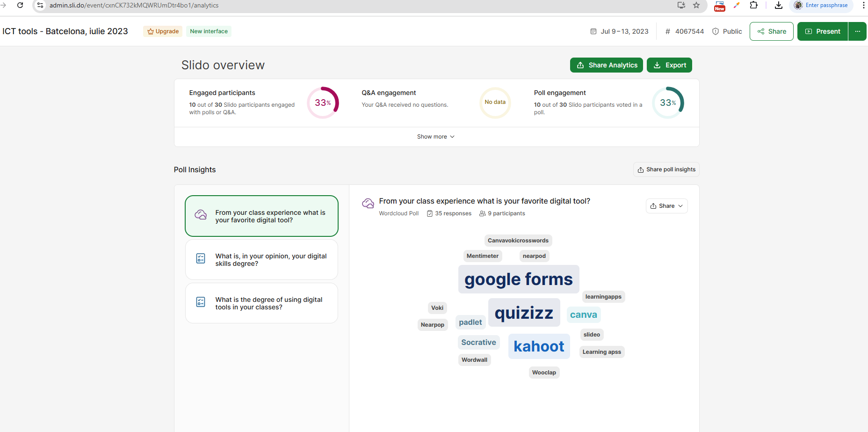Reload the page with the browser refresh icon
The image size is (868, 432).
(x=20, y=5)
